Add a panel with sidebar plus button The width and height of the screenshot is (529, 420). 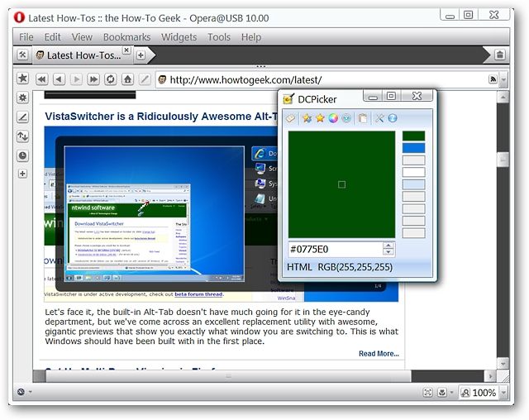tap(22, 174)
